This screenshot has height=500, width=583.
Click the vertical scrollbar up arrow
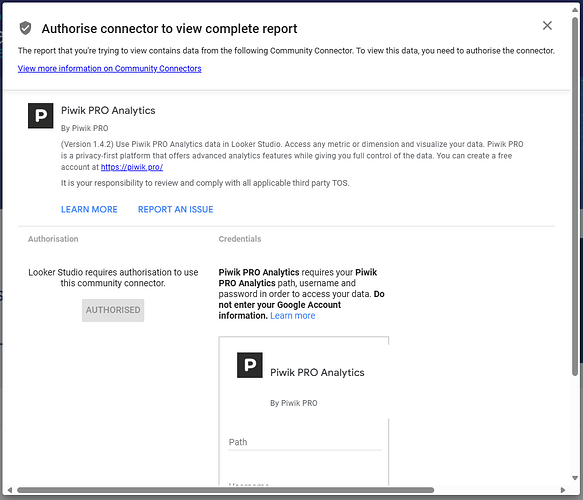point(575,10)
